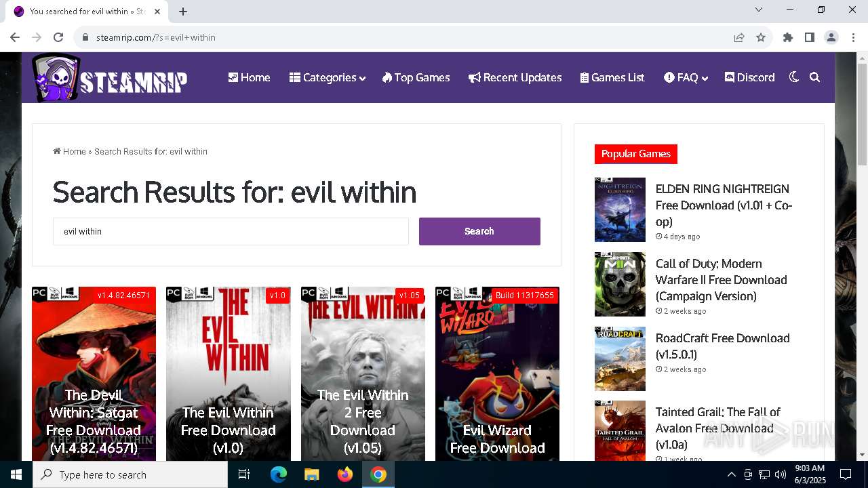Click the SteamRIP logo

(110, 78)
